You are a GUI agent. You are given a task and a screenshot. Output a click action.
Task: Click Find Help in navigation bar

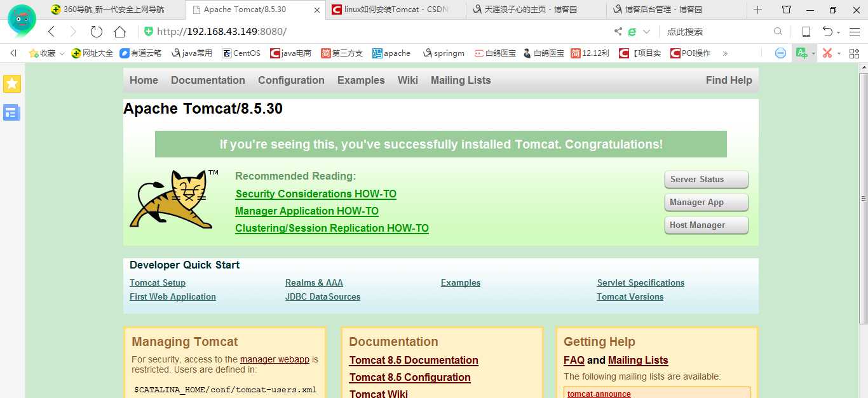tap(729, 80)
